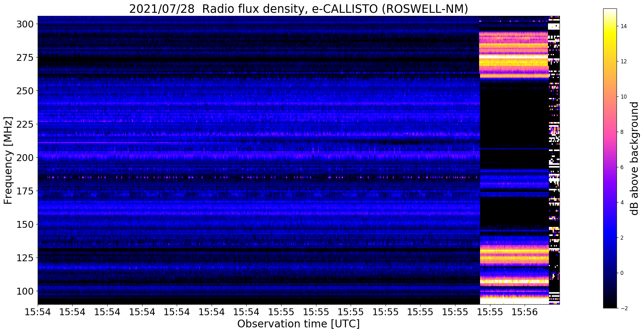644x333 pixels.
Task: Click the colorbar tick label 12
Action: click(624, 61)
